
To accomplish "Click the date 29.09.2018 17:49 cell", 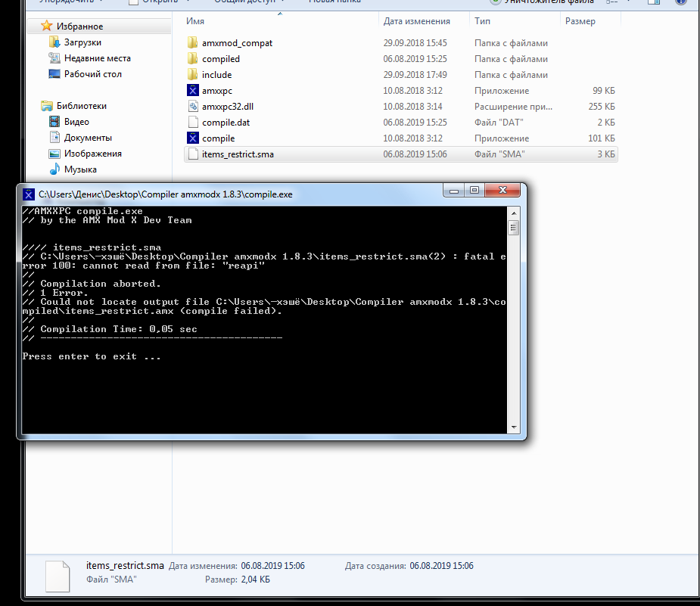I will click(x=415, y=75).
